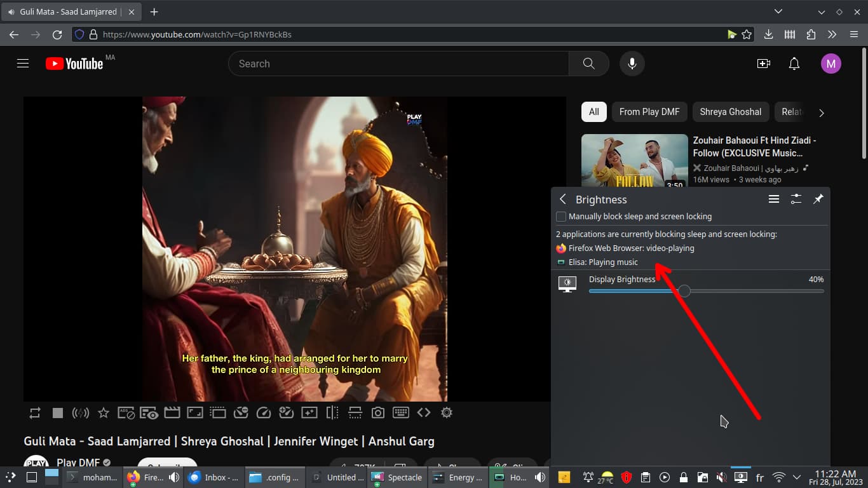Open Wi-Fi network tray icon
The height and width of the screenshot is (488, 868).
tap(778, 477)
